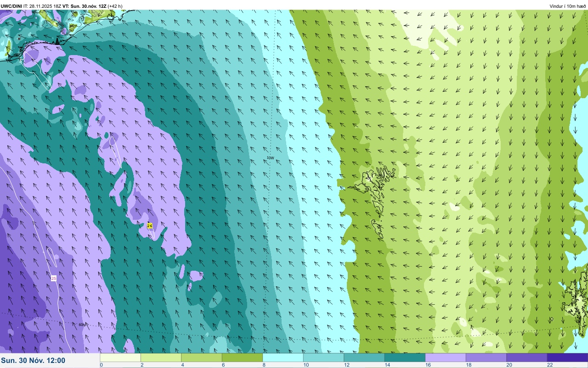Click the 25 contour line label
The width and height of the screenshot is (588, 368).
pyautogui.click(x=54, y=279)
